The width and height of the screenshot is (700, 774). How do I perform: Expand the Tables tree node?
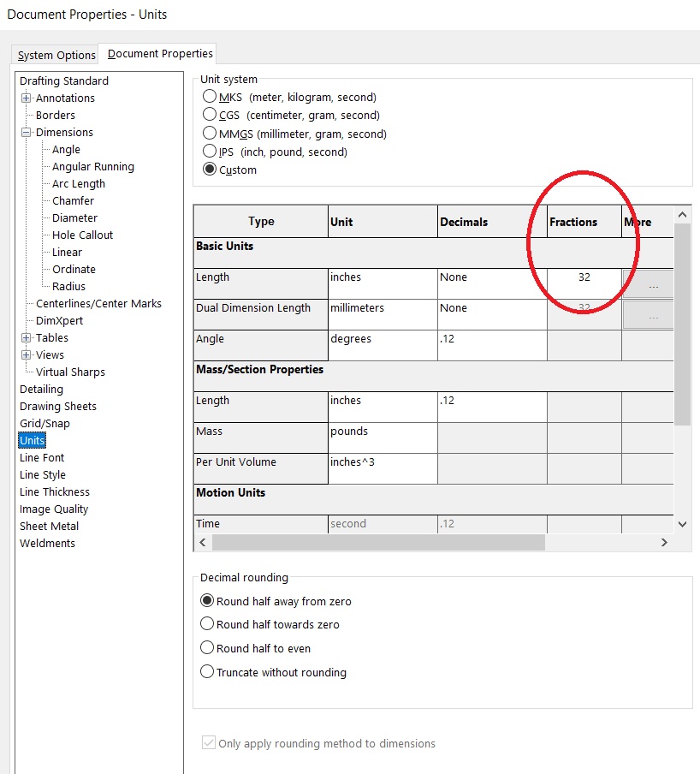coord(27,337)
